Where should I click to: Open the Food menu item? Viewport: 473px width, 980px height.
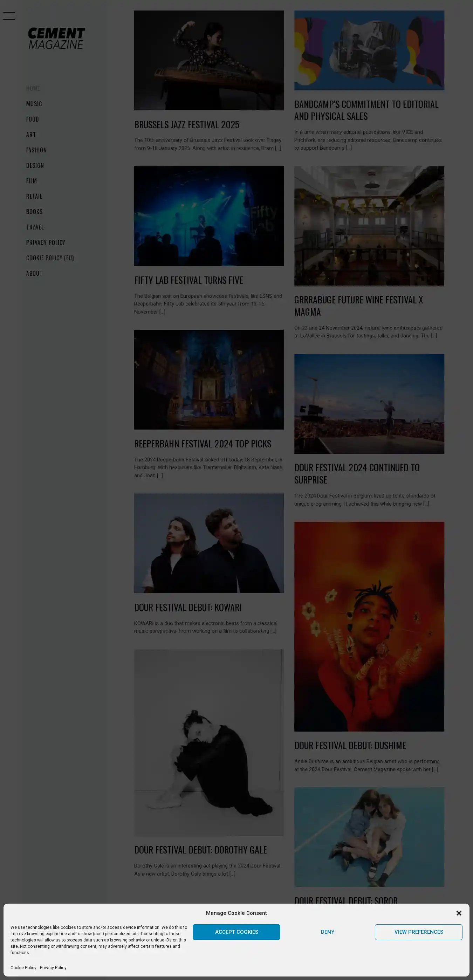coord(32,119)
